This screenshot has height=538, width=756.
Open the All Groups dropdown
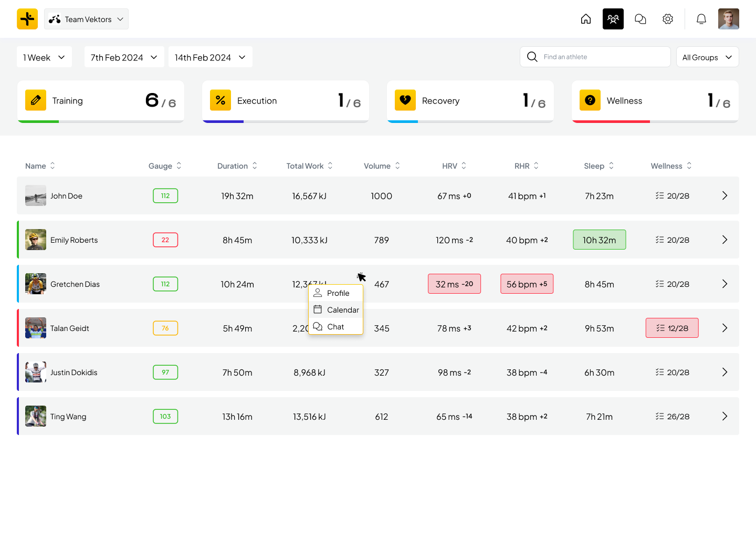pos(707,57)
